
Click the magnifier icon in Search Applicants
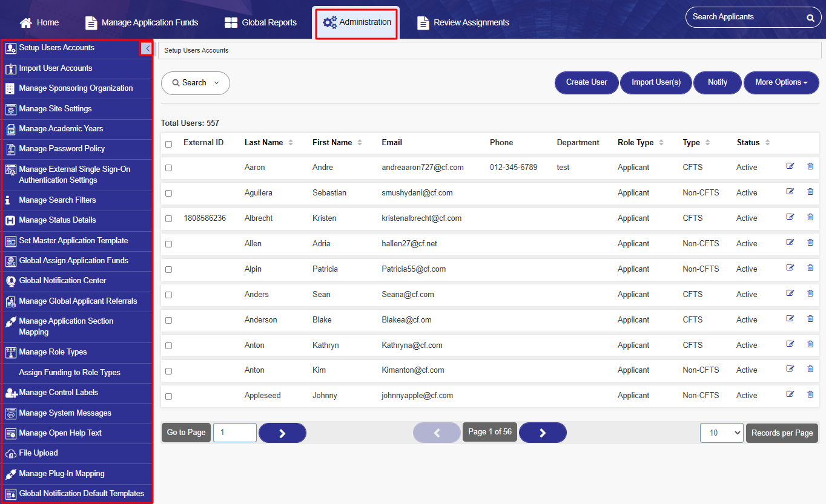810,18
